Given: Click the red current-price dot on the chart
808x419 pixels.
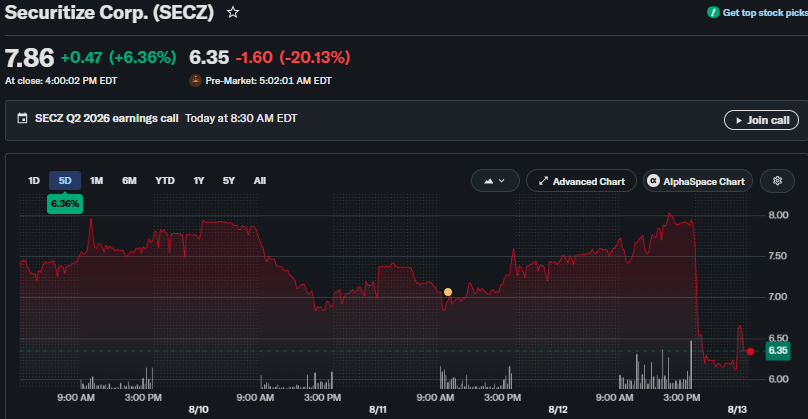Looking at the screenshot, I should [750, 351].
